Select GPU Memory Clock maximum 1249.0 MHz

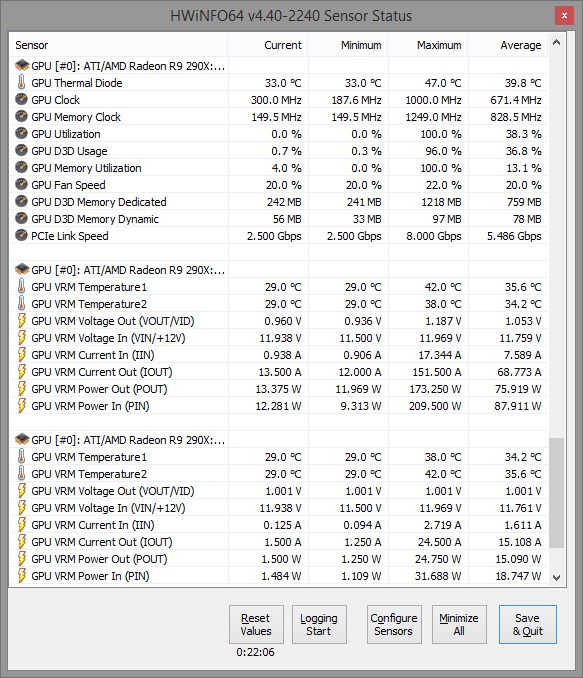433,117
